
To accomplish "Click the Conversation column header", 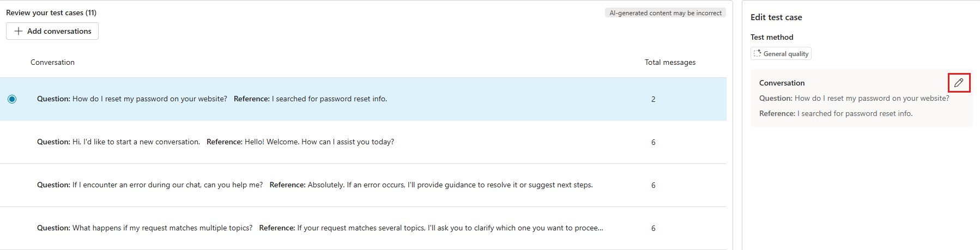I will (x=52, y=63).
